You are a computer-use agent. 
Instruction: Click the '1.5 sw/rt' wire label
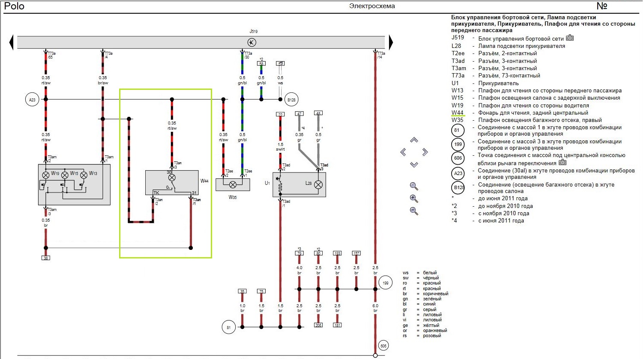tap(280, 147)
